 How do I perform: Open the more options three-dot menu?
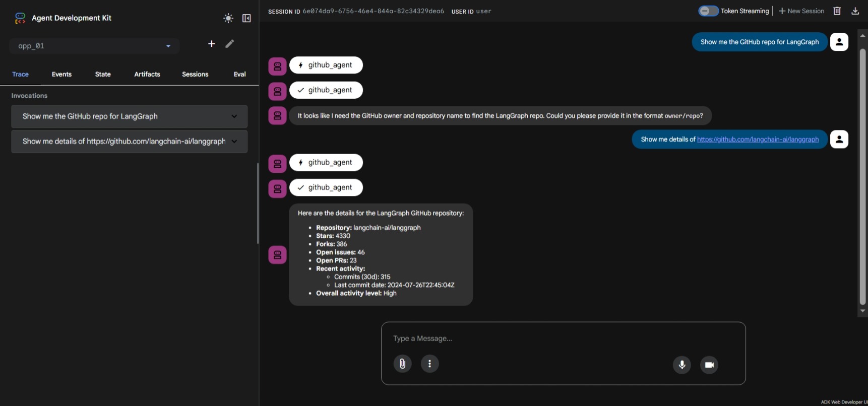click(x=429, y=364)
